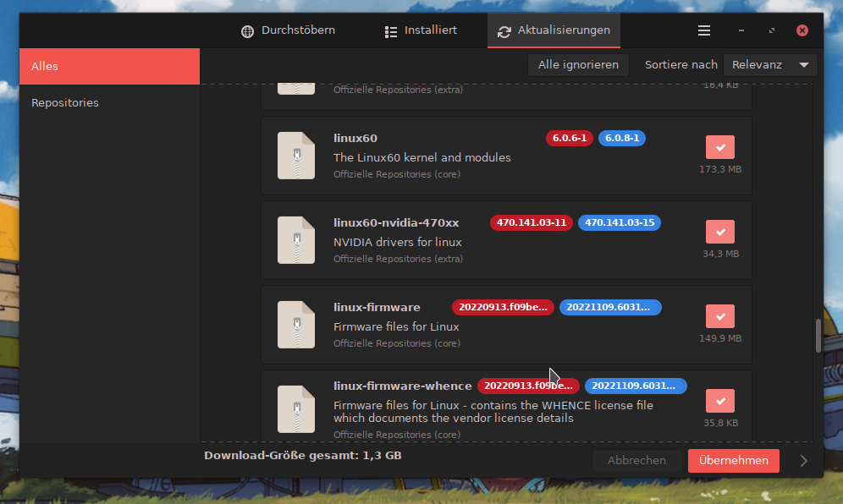Click the blue 470.141.03-15 version badge

coord(620,222)
